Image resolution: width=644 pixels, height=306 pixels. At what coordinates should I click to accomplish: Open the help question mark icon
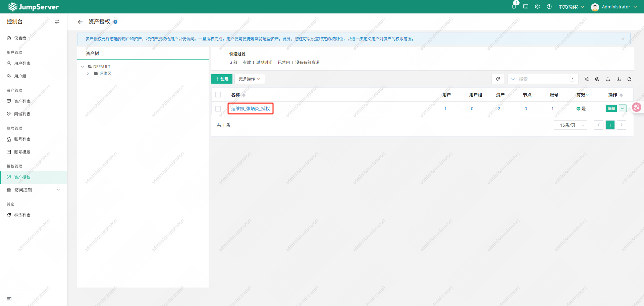[x=549, y=6]
